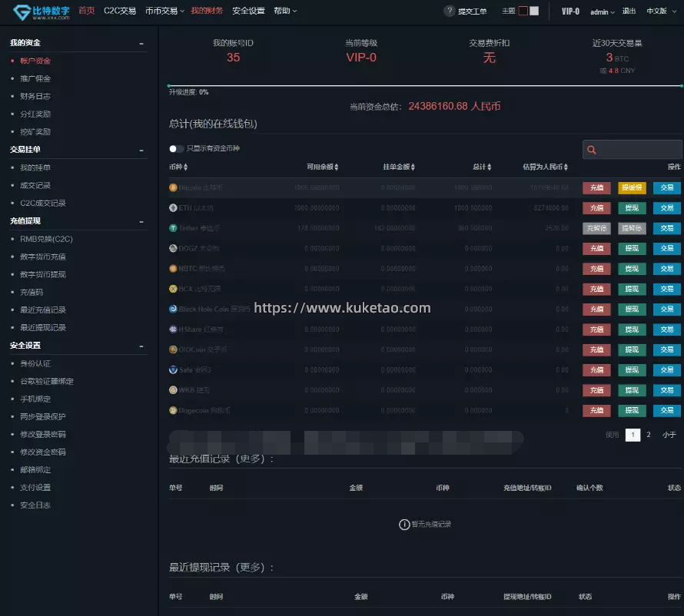Open the admin account dropdown
This screenshot has height=616, width=684.
(603, 12)
